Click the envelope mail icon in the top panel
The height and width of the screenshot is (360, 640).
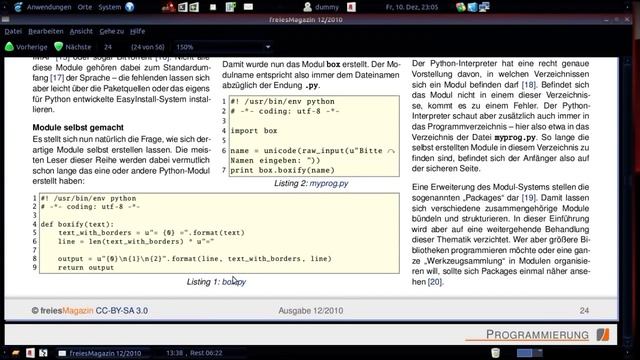(x=248, y=7)
